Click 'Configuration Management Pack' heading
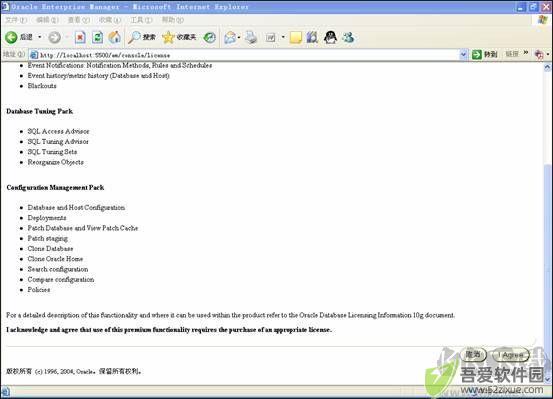 (x=55, y=187)
